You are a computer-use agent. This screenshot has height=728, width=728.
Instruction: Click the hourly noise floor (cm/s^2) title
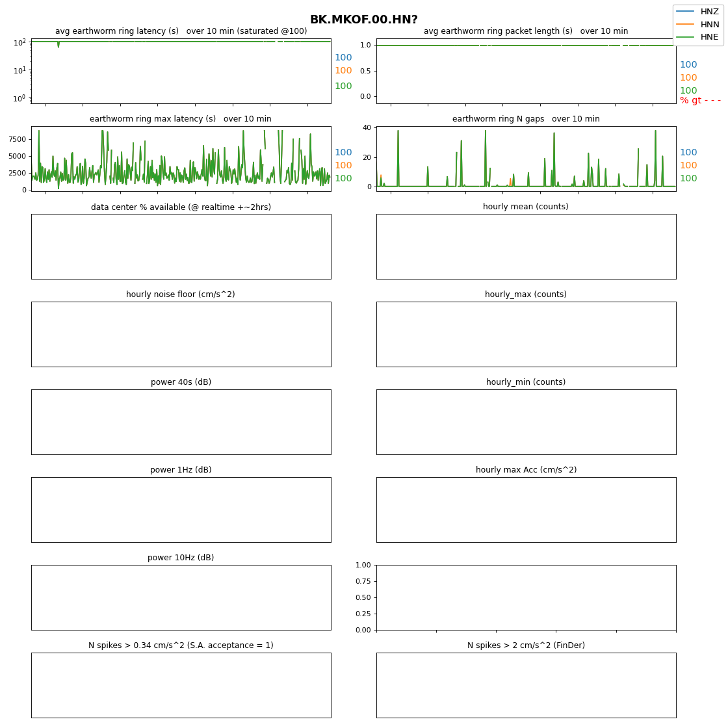coord(181,294)
